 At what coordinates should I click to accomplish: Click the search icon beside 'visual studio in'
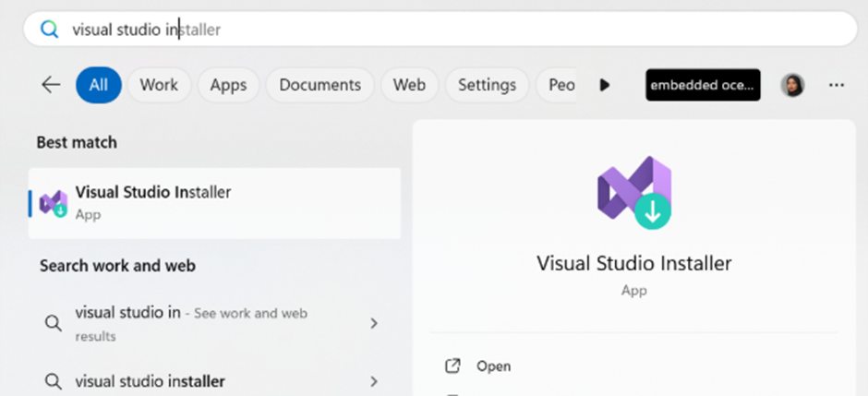point(54,323)
